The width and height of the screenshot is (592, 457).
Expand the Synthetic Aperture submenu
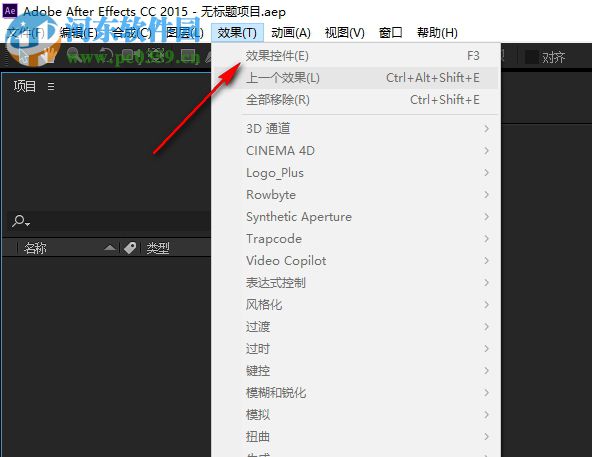point(356,216)
